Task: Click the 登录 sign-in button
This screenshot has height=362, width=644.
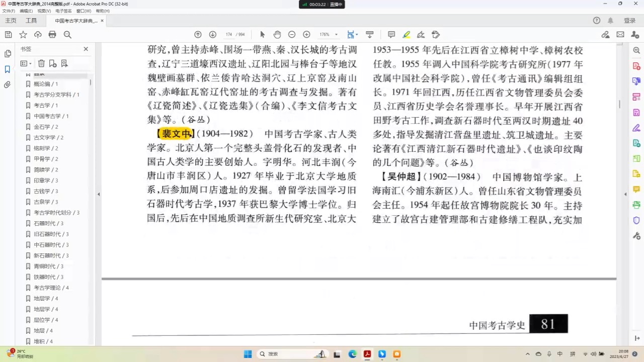Action: 629,21
